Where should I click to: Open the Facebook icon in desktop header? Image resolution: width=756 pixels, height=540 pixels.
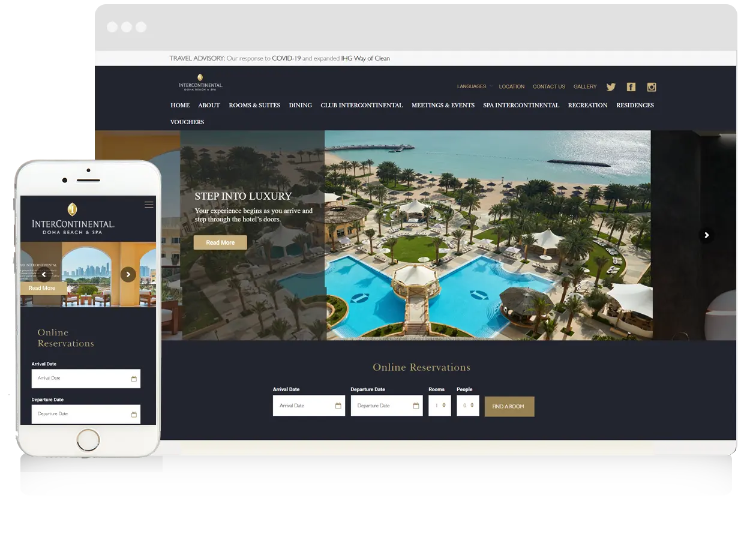(631, 87)
